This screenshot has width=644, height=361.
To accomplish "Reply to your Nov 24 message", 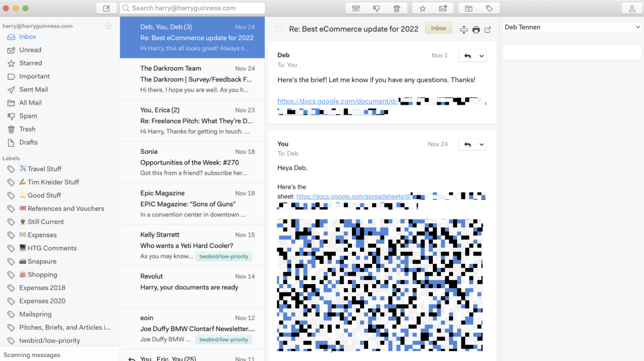I will [468, 145].
